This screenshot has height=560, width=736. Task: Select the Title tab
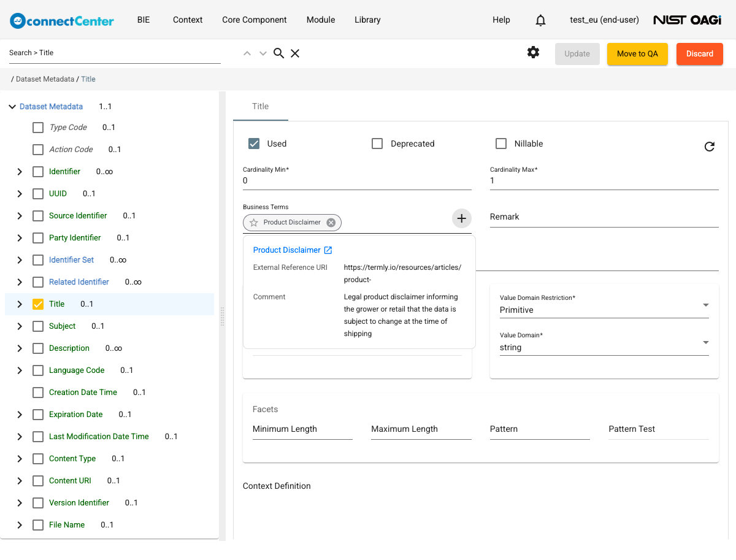point(261,106)
